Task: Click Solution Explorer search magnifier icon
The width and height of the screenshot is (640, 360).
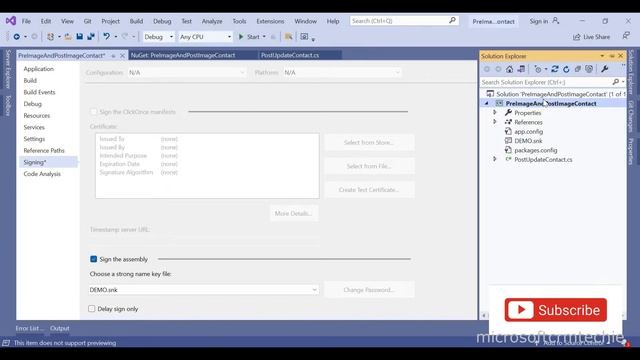Action: point(616,82)
